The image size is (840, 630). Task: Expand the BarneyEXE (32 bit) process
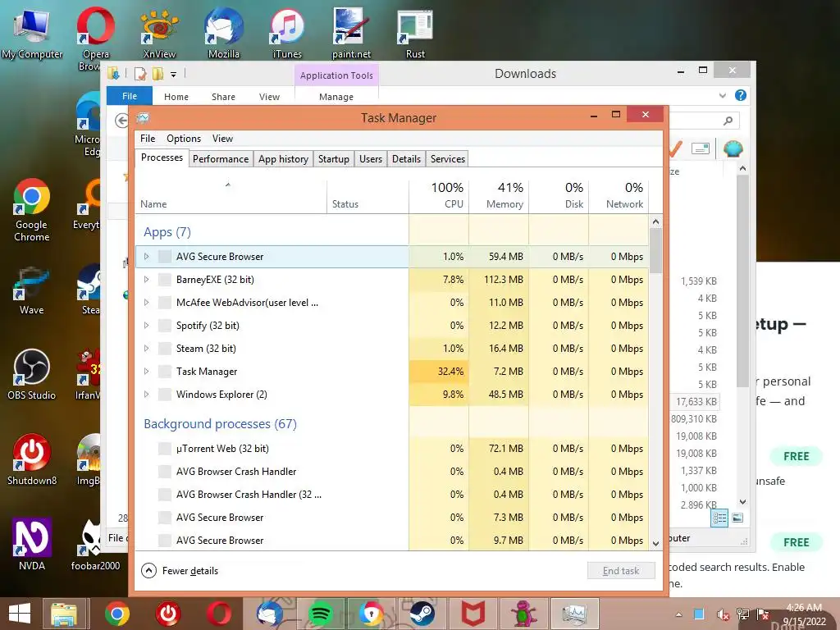pyautogui.click(x=146, y=280)
